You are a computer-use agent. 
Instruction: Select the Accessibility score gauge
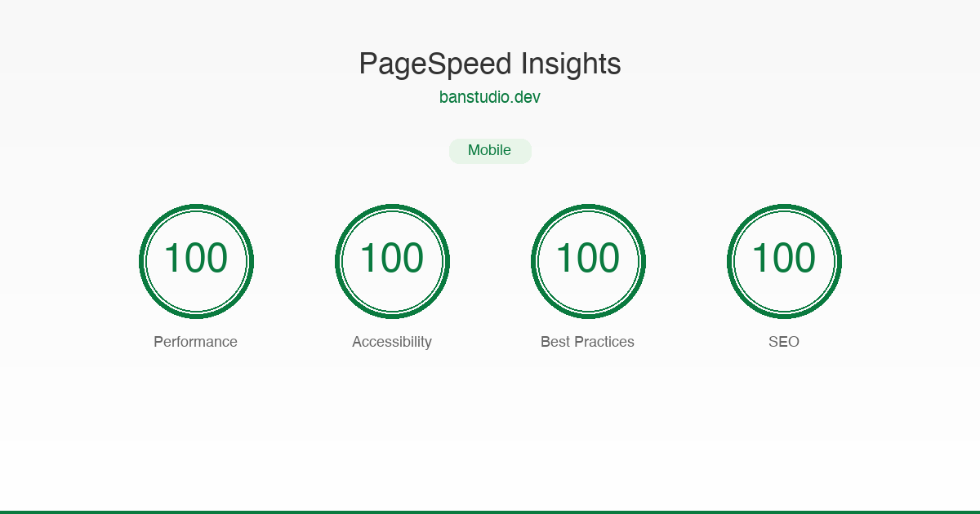(392, 261)
